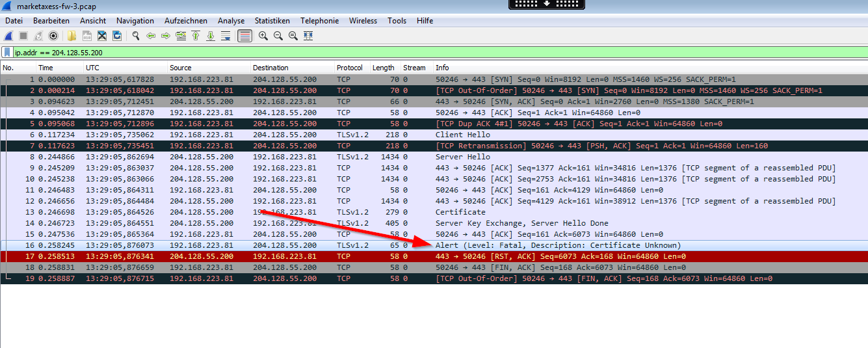Screen dimensions: 868x348
Task: Open the Datei menu
Action: tap(14, 21)
